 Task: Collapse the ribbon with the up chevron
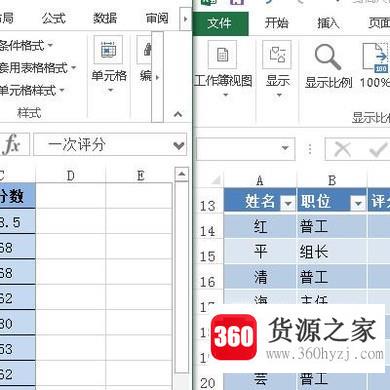pos(178,115)
